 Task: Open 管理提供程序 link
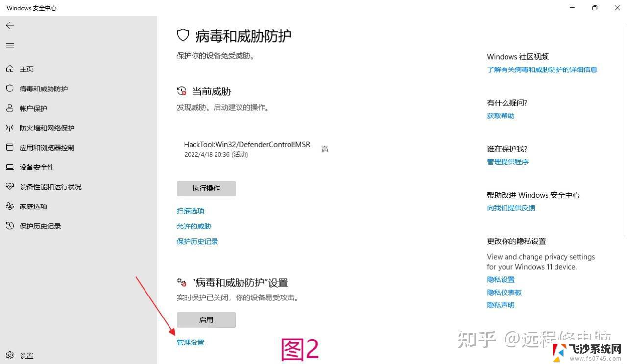[x=507, y=162]
